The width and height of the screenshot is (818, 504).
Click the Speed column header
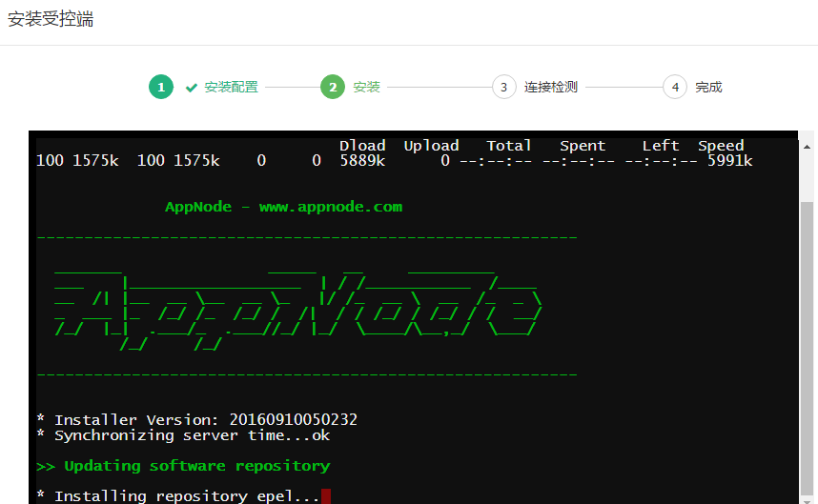[x=721, y=146]
